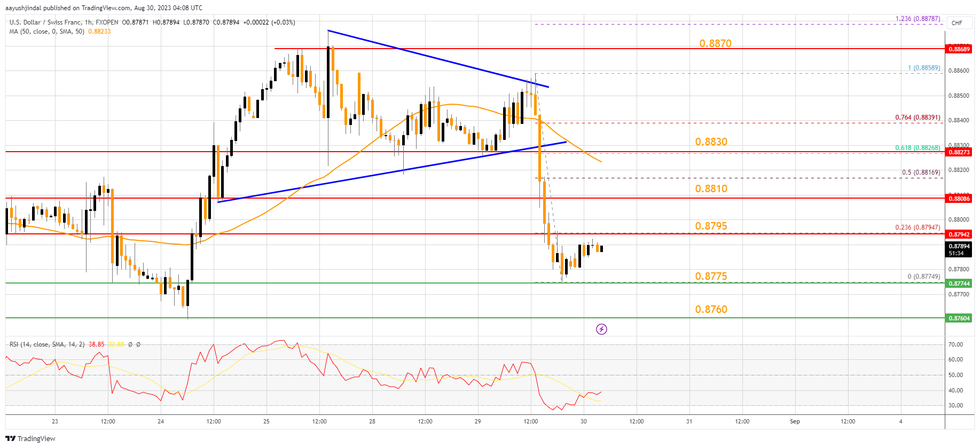The width and height of the screenshot is (980, 448).
Task: Click Sep on the time axis
Action: coord(795,421)
